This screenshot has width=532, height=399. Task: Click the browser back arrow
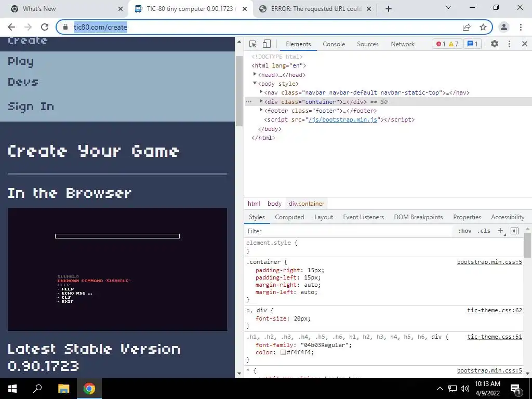point(11,27)
